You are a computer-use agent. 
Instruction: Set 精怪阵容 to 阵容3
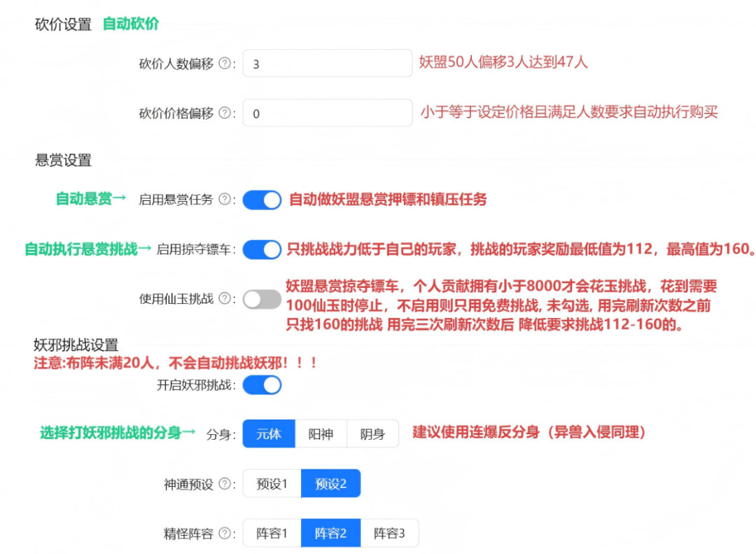click(389, 534)
